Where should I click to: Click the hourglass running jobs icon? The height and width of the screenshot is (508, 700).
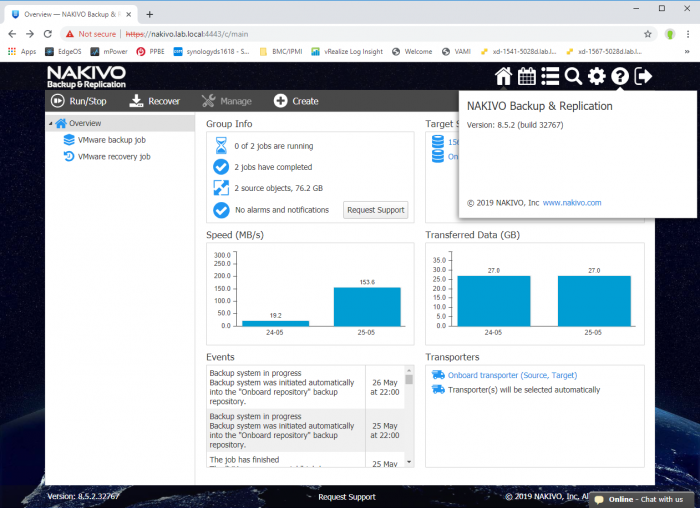[221, 146]
